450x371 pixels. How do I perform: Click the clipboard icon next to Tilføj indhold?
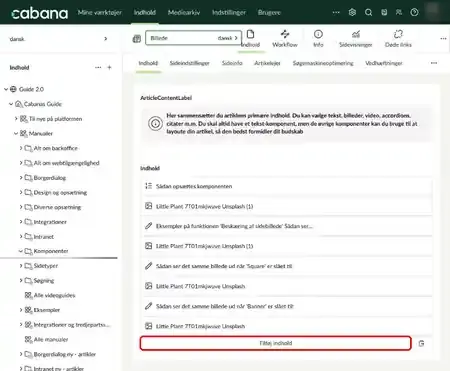click(421, 343)
